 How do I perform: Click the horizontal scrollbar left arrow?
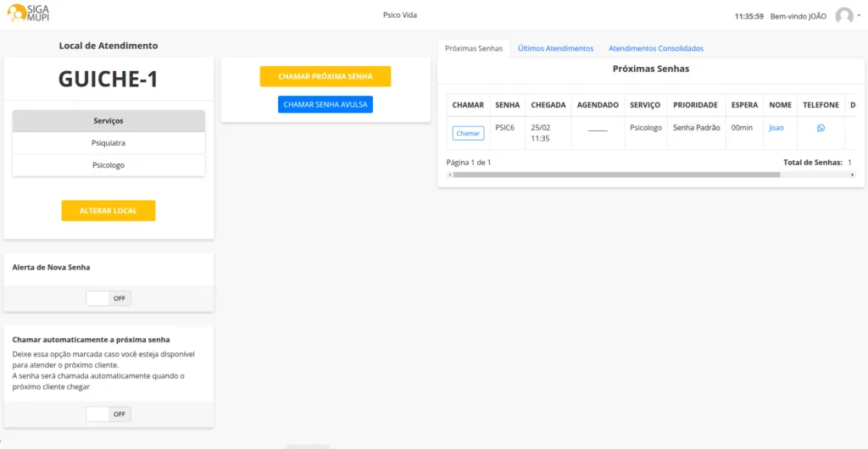coord(449,175)
